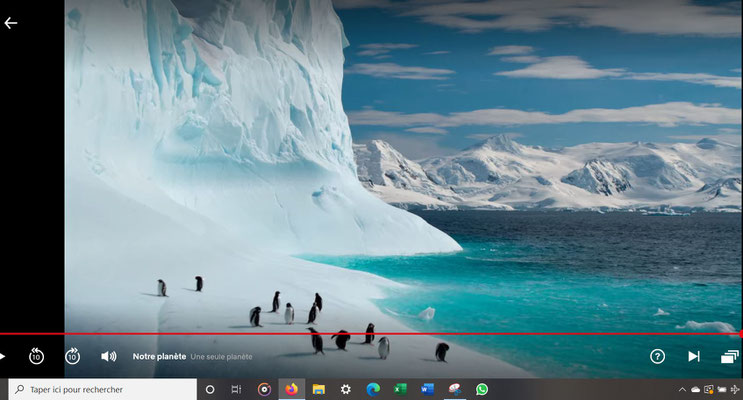Rewind the video 10 seconds
Viewport: 743px width, 400px height.
click(36, 356)
